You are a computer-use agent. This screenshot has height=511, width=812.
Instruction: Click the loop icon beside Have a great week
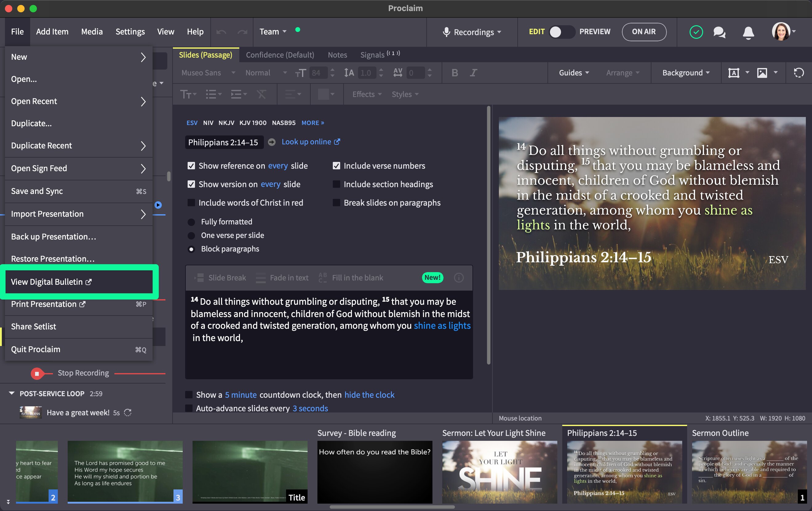pos(127,412)
